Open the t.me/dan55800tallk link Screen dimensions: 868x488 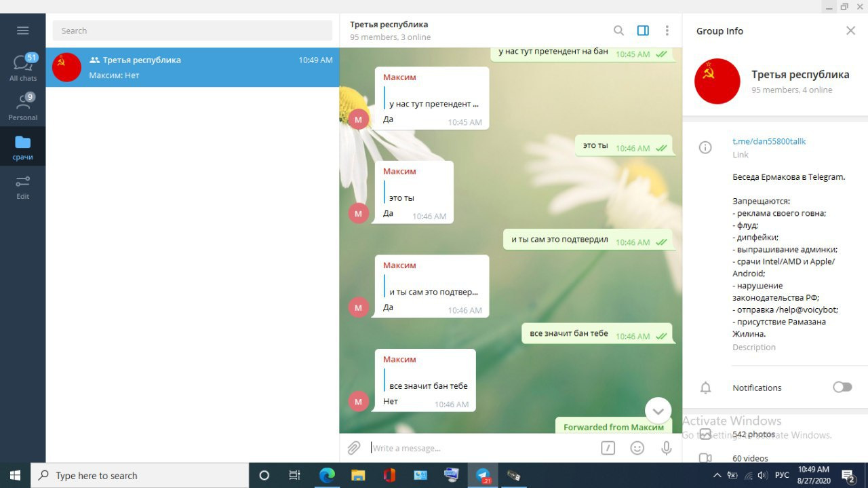[769, 141]
